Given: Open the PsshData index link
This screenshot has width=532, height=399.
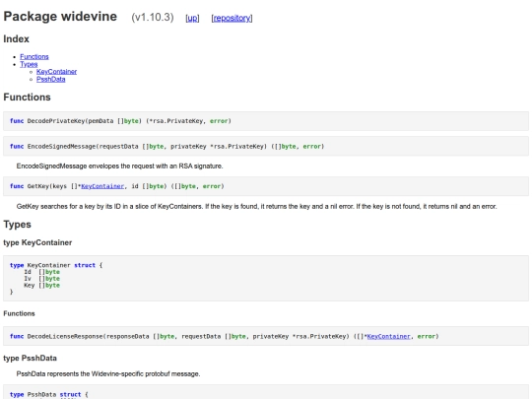Looking at the screenshot, I should 51,79.
